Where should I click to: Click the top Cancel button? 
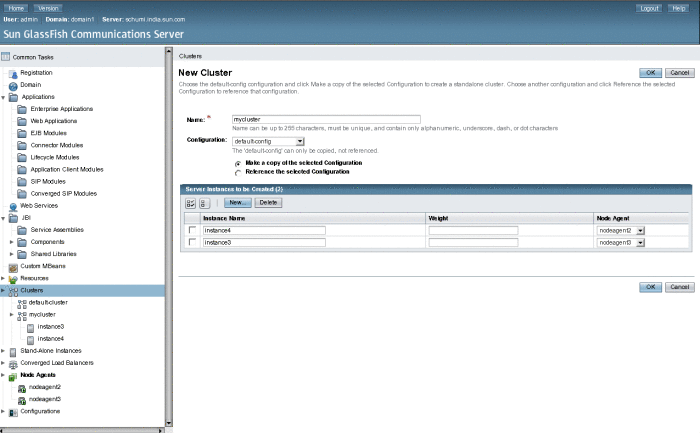click(679, 73)
